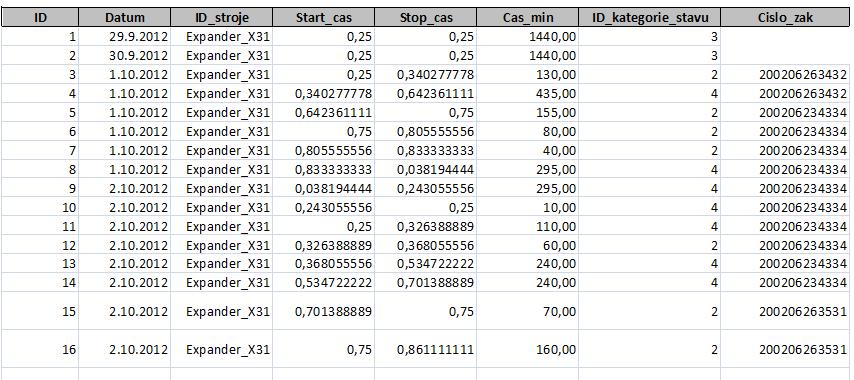Click Cas_min value 80,00
Image resolution: width=854 pixels, height=380 pixels.
point(527,131)
